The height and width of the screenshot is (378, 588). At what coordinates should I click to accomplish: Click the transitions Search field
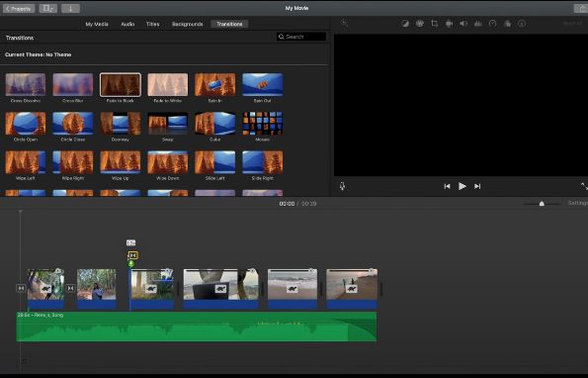pos(301,37)
